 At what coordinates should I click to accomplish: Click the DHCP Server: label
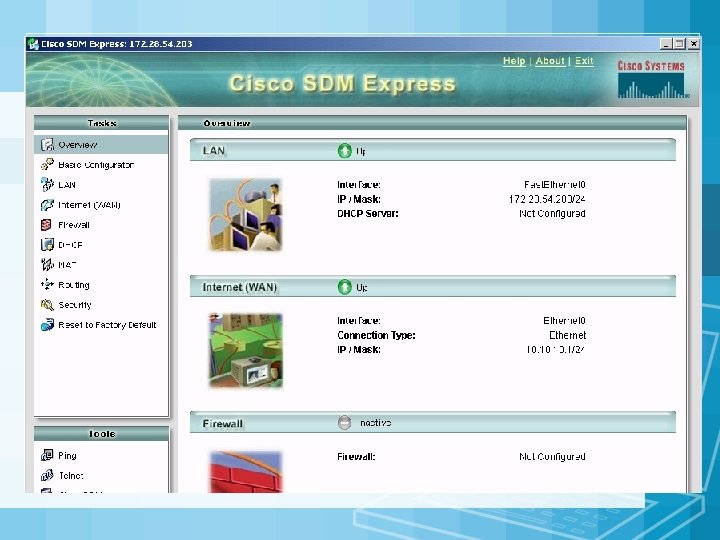click(368, 214)
